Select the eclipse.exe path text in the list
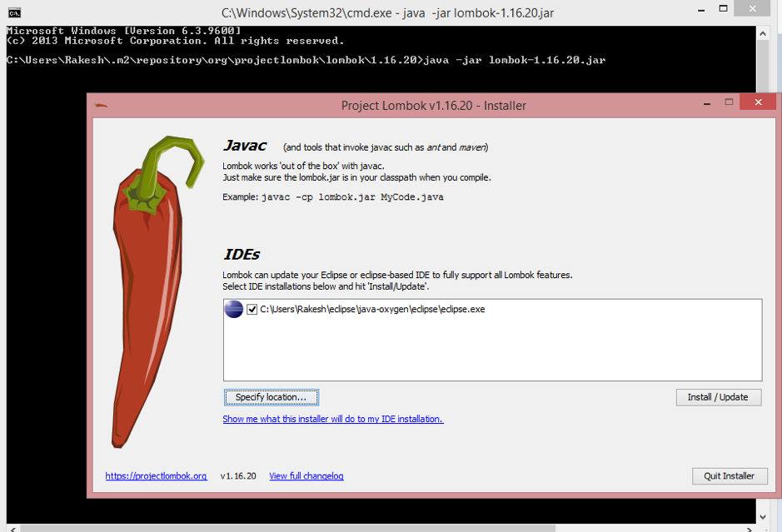 tap(372, 309)
